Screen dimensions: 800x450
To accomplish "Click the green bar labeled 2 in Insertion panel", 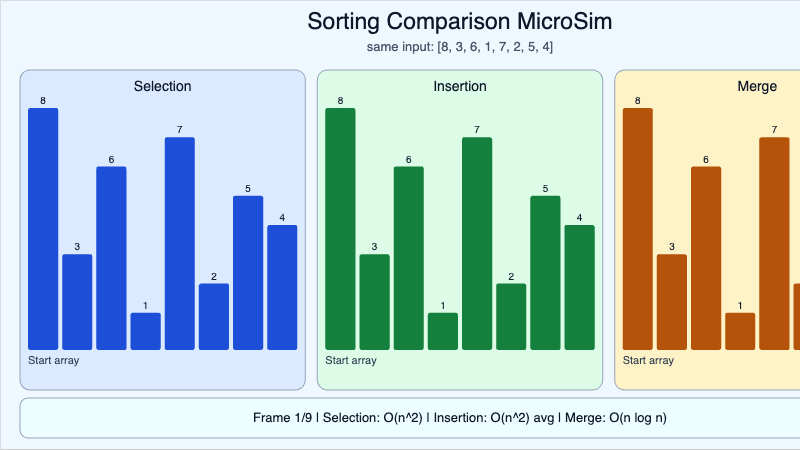I will 511,316.
